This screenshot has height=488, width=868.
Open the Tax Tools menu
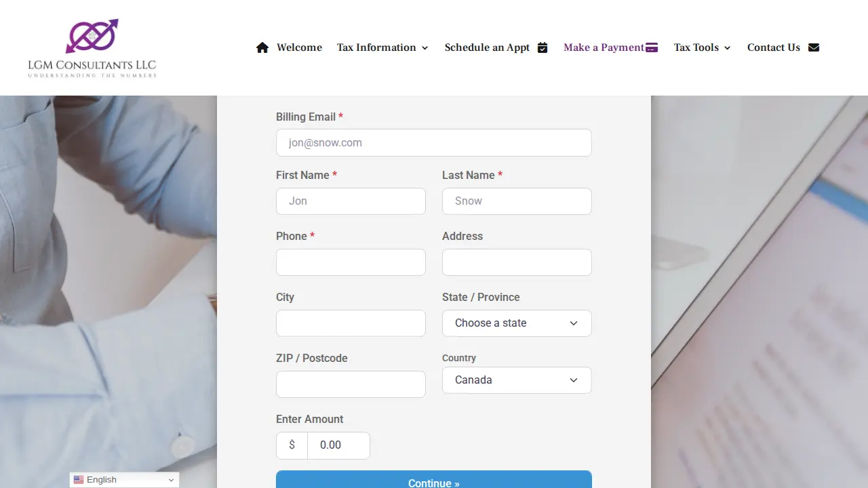pos(696,47)
